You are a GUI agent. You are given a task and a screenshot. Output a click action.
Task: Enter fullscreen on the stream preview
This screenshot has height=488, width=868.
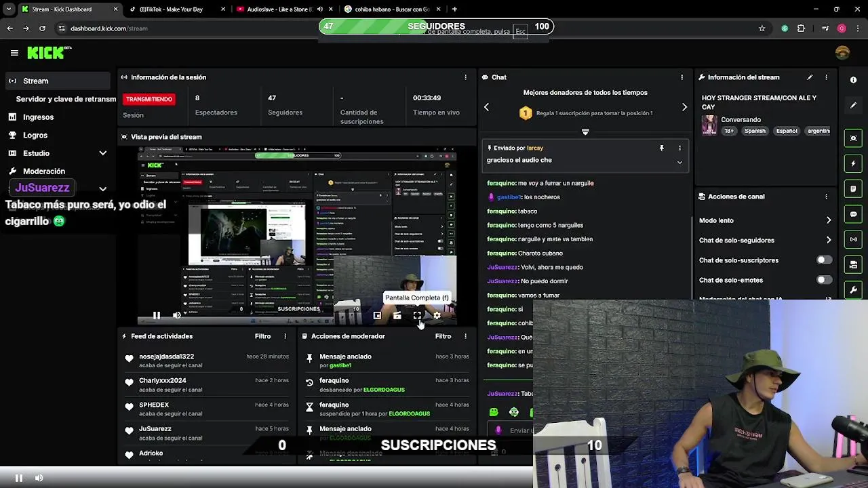pos(417,315)
